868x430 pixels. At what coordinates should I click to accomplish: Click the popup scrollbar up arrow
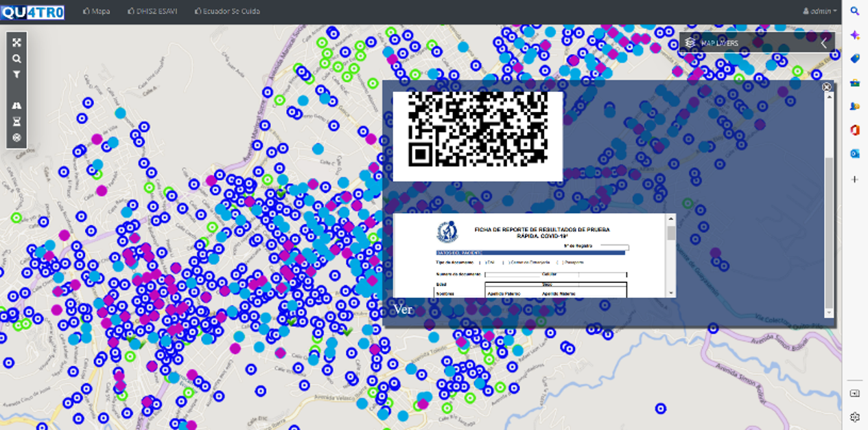click(x=828, y=96)
